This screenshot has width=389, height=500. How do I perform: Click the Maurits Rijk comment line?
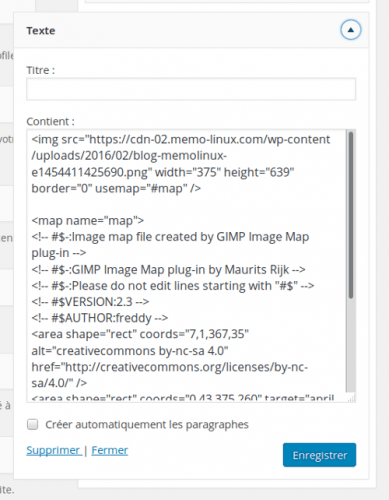(x=168, y=270)
